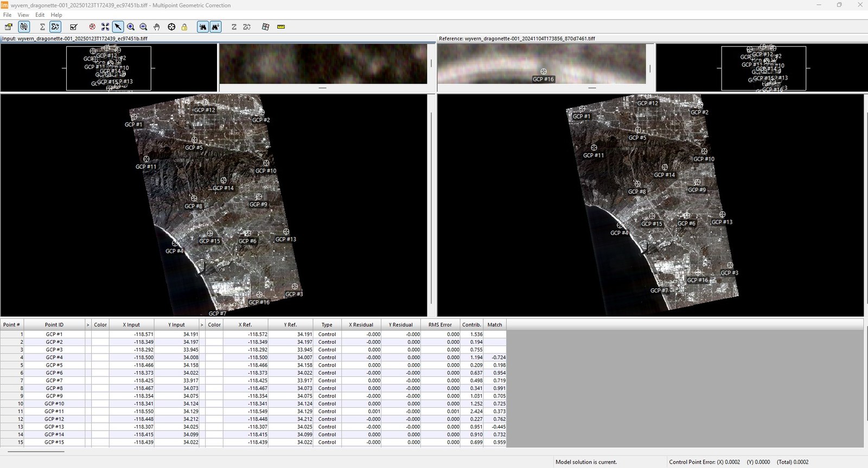Image resolution: width=868 pixels, height=468 pixels.
Task: Click 'Model solution is current.' status text
Action: pyautogui.click(x=586, y=462)
